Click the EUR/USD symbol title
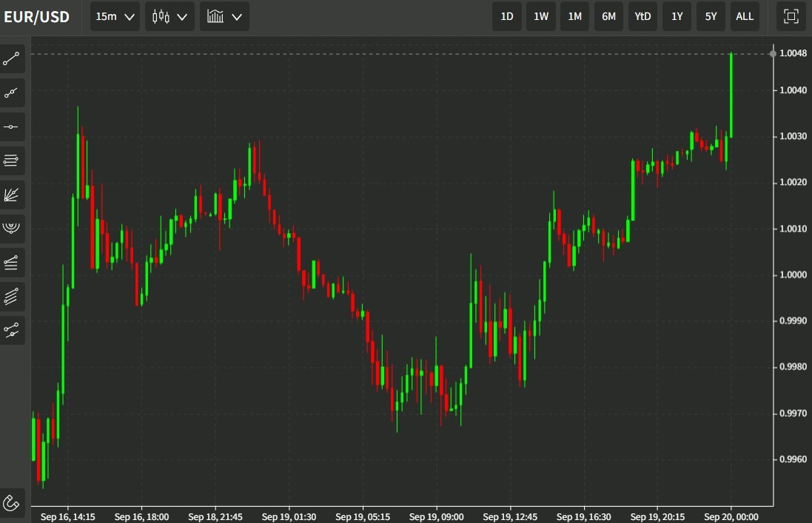 tap(36, 17)
